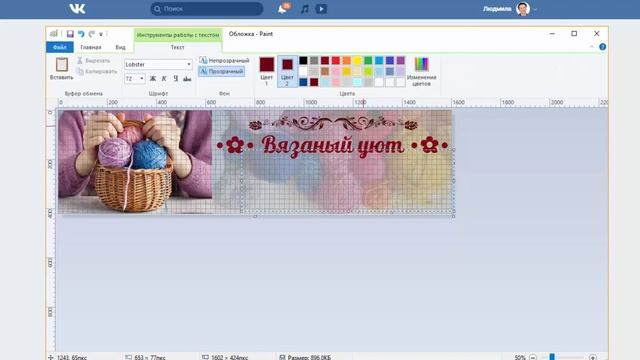Screen dimensions: 640x360
Task: Select Цвет 2 color box
Action: click(x=287, y=71)
